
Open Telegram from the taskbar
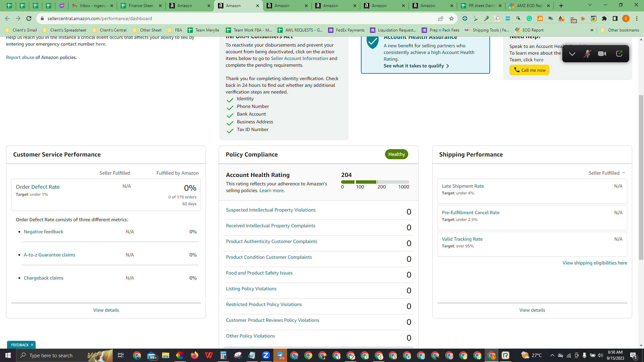(280, 355)
